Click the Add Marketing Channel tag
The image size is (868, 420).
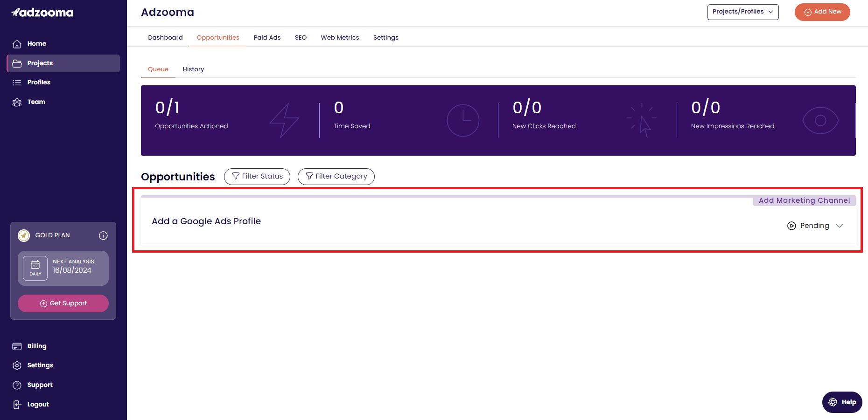804,200
